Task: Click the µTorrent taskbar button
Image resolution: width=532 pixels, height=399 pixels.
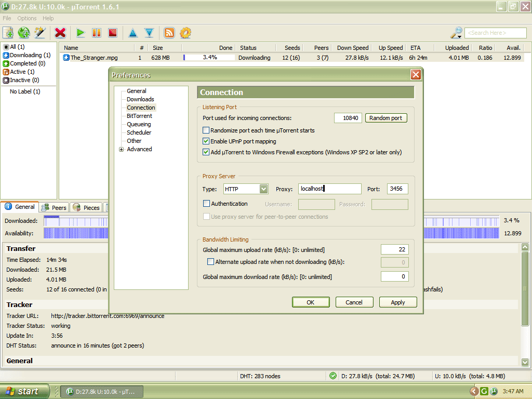Action: (102, 392)
